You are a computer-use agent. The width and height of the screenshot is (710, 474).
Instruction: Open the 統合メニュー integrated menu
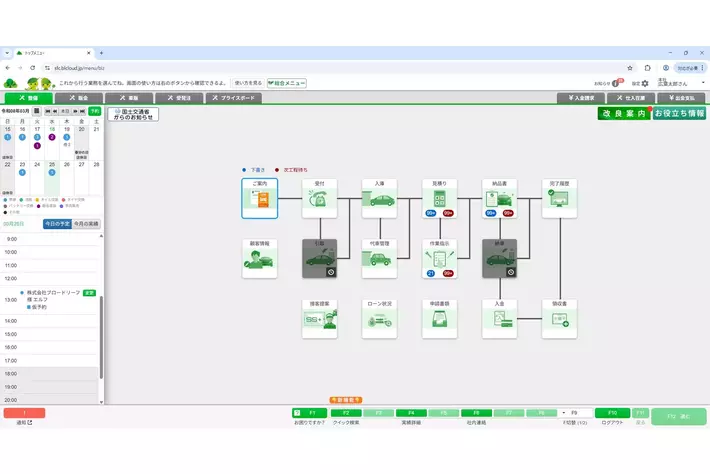tap(286, 83)
